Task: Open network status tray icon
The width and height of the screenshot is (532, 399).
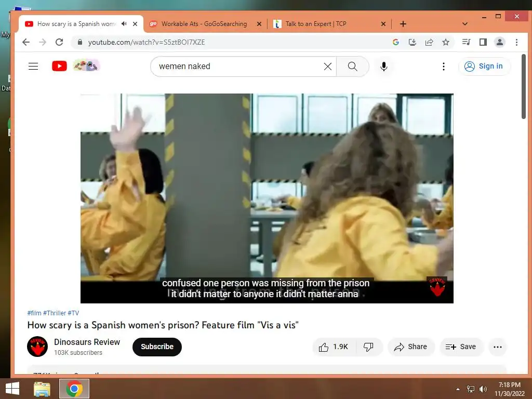Action: click(471, 389)
